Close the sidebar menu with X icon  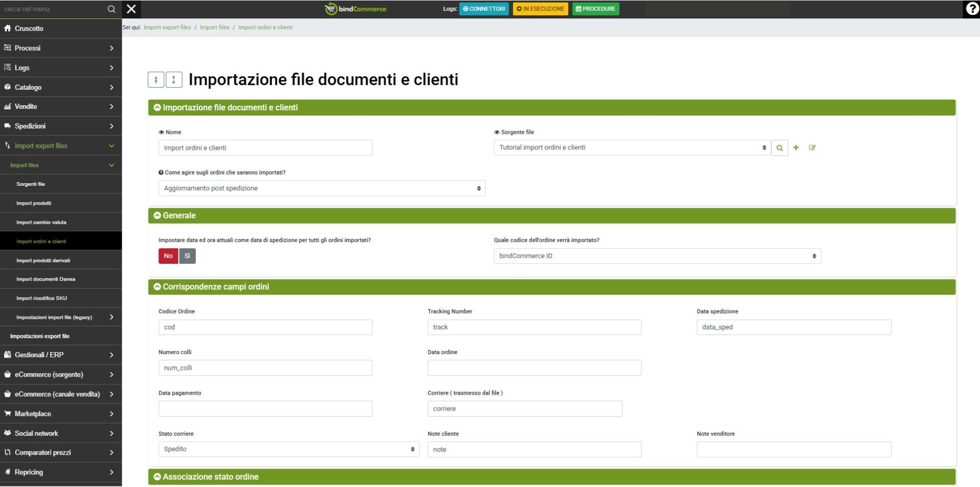point(131,9)
